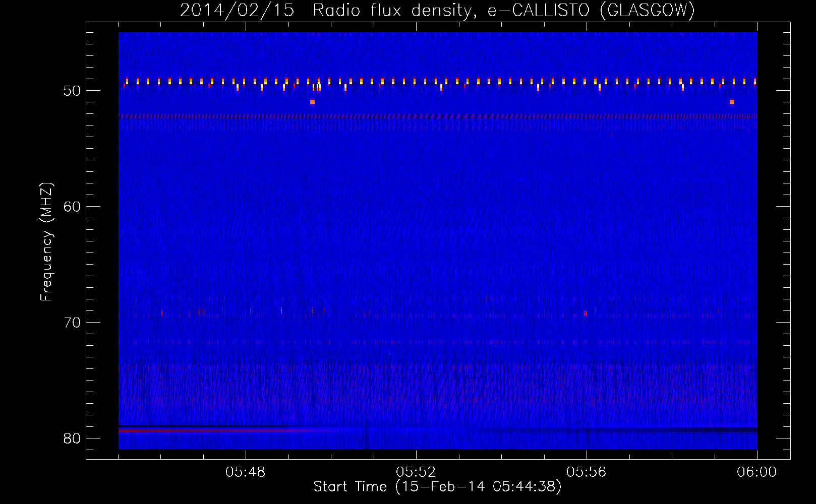Screen dimensions: 816x504
Task: Click the 80 frequency tick label
Action: tap(72, 438)
